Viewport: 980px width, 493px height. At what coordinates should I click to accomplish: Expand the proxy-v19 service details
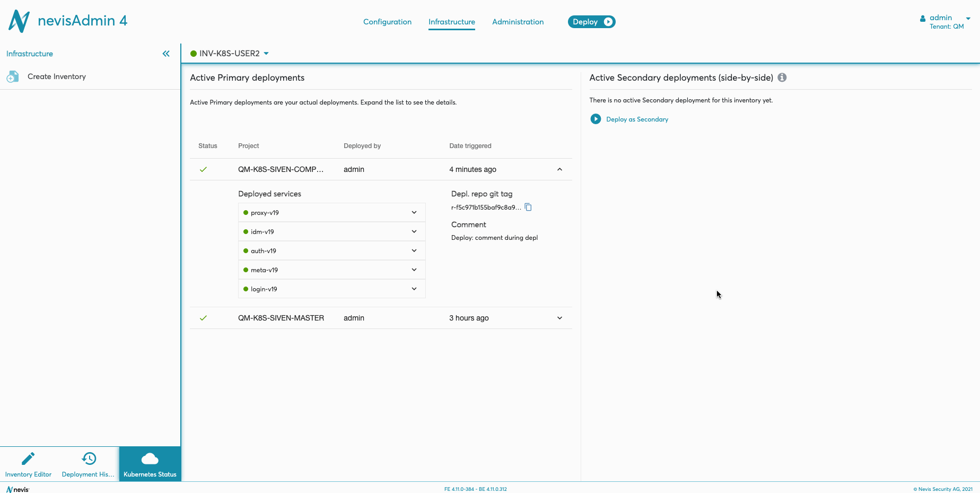coord(414,213)
